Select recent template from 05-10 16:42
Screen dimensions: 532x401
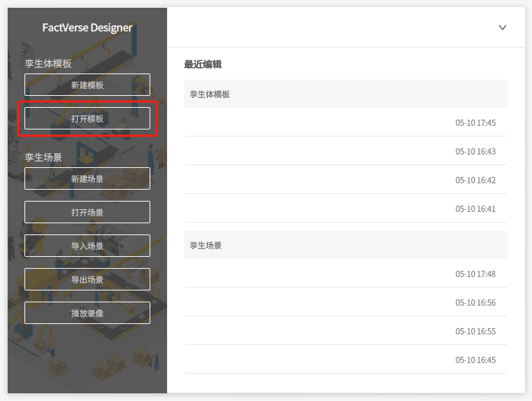(x=346, y=180)
